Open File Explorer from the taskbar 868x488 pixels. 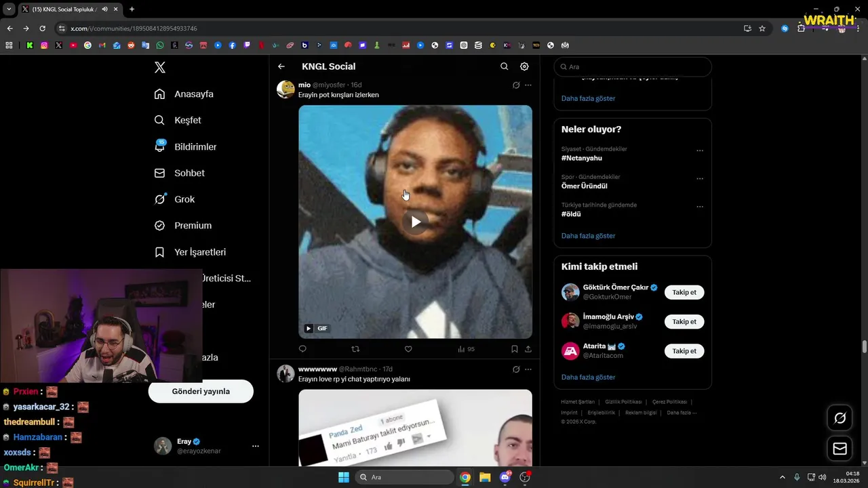coord(485,477)
